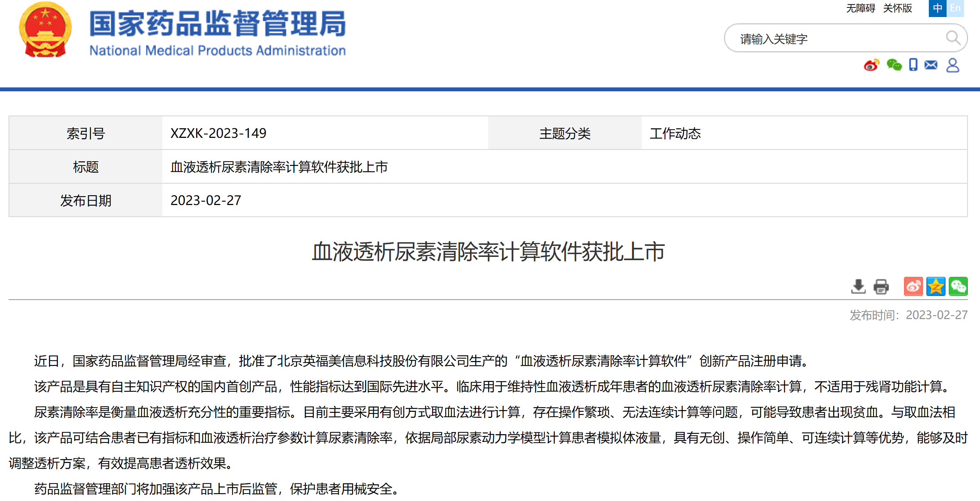Open the 无障碍 accessibility link
This screenshot has height=501, width=980.
tap(861, 8)
